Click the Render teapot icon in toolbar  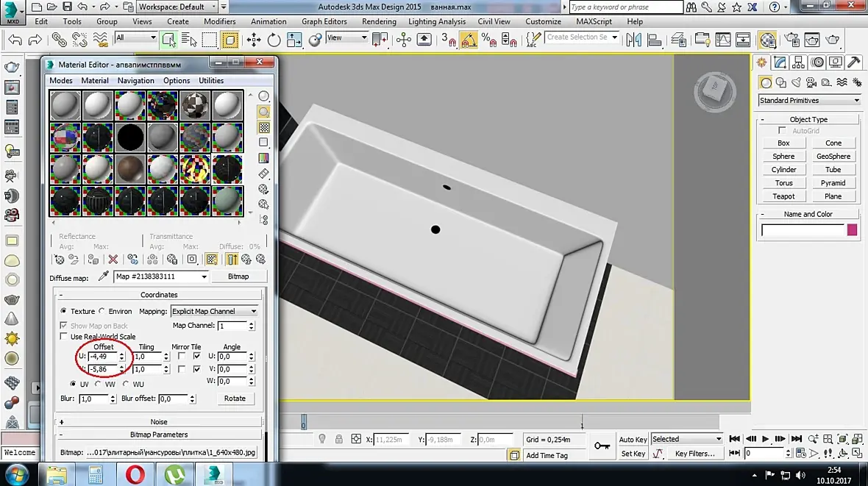click(x=833, y=40)
